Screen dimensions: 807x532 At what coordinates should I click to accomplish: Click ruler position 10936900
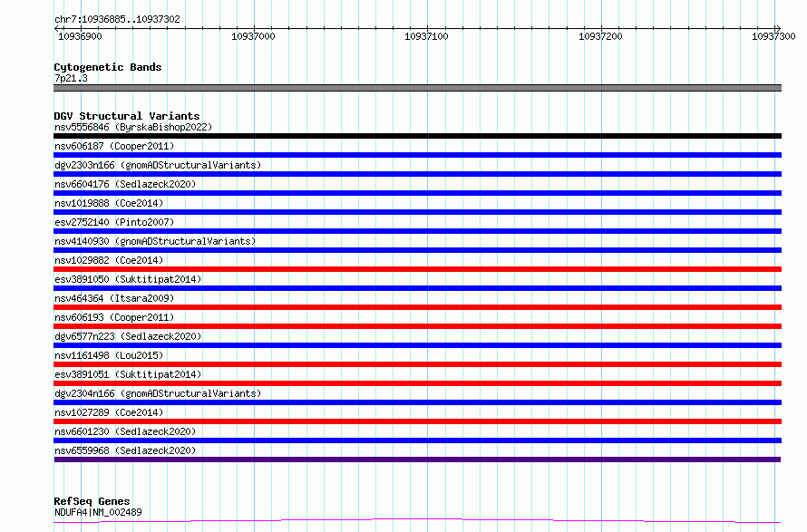(x=80, y=36)
